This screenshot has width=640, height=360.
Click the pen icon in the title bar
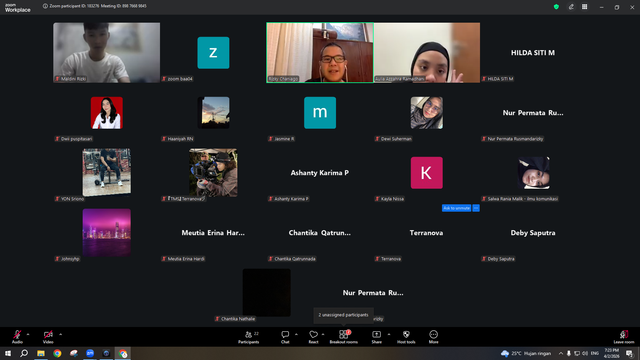(x=571, y=7)
